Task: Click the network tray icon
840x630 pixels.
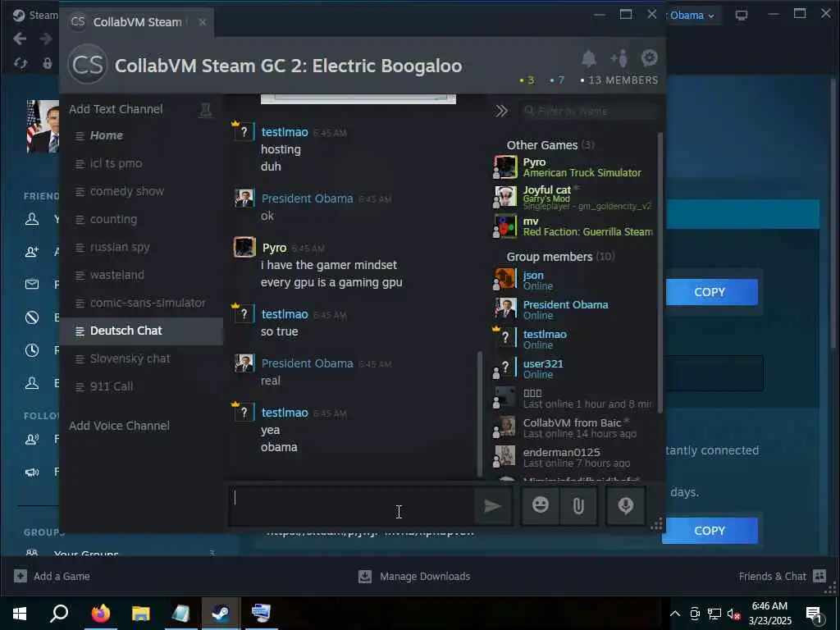Action: (x=714, y=614)
